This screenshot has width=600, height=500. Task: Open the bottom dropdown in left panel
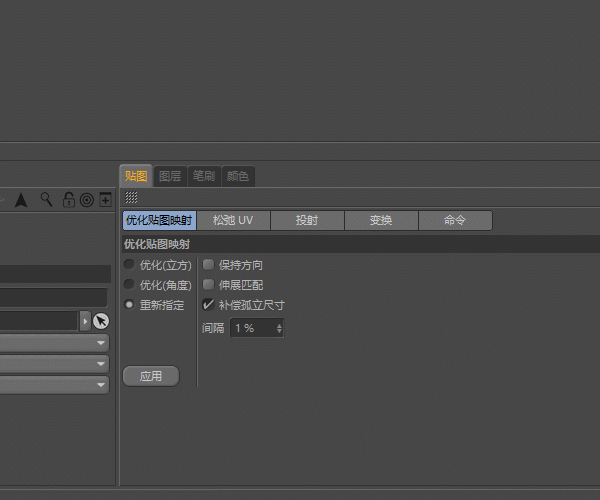pos(55,384)
